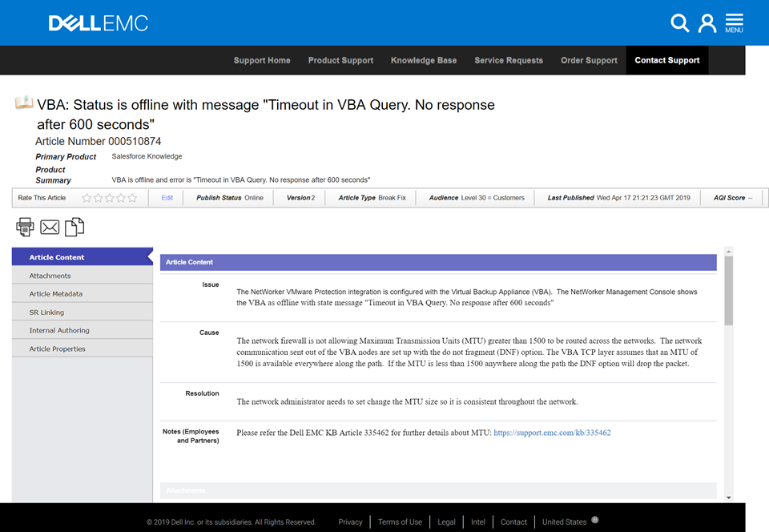Open the hamburger MENU icon
The image size is (769, 532).
click(x=735, y=23)
